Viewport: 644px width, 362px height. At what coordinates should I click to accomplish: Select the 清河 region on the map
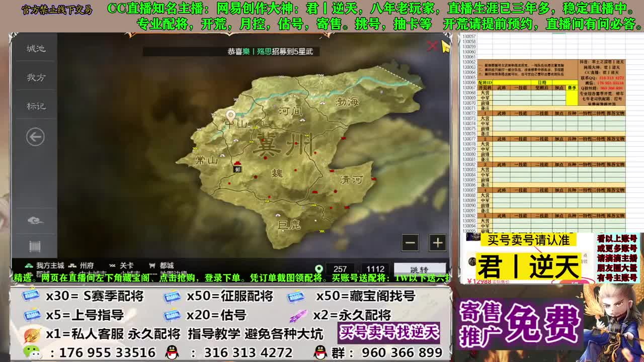tap(351, 179)
